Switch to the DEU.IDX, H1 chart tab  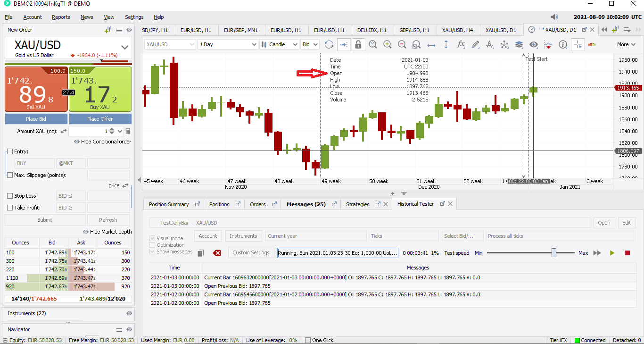click(x=372, y=30)
